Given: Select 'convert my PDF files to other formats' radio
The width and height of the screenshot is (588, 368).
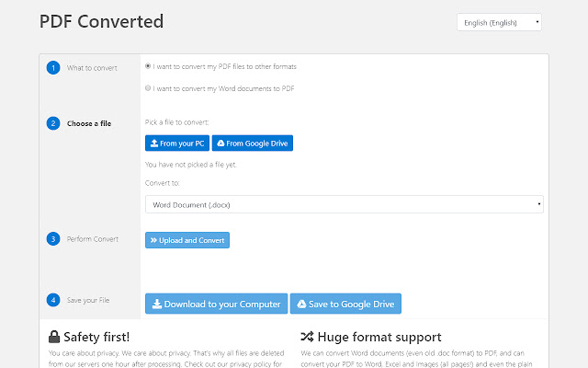Looking at the screenshot, I should point(148,66).
